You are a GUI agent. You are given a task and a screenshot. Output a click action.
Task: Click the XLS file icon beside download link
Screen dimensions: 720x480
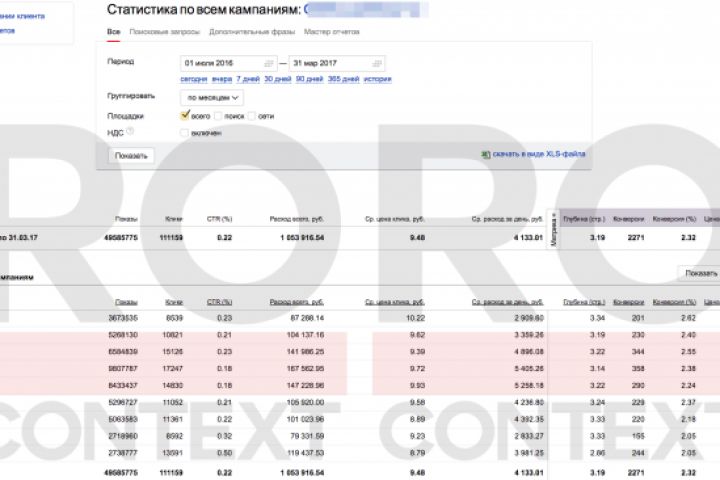(485, 154)
